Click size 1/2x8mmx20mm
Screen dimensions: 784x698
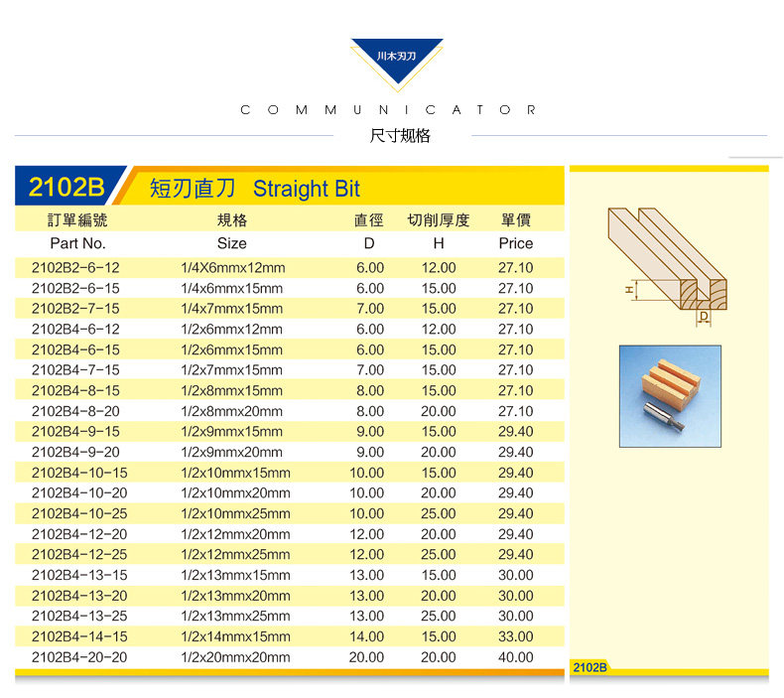click(x=232, y=411)
